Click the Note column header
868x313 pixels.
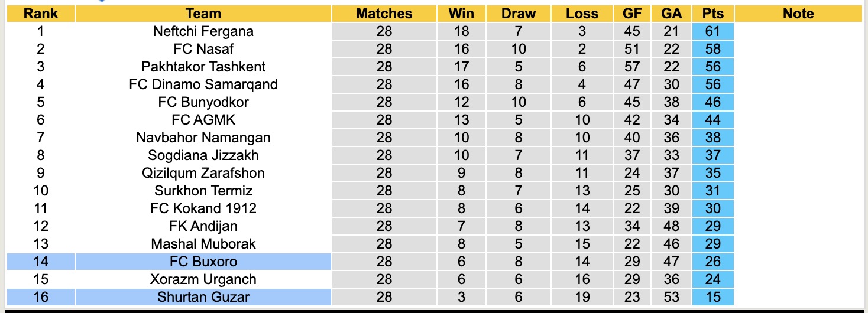[x=798, y=14]
